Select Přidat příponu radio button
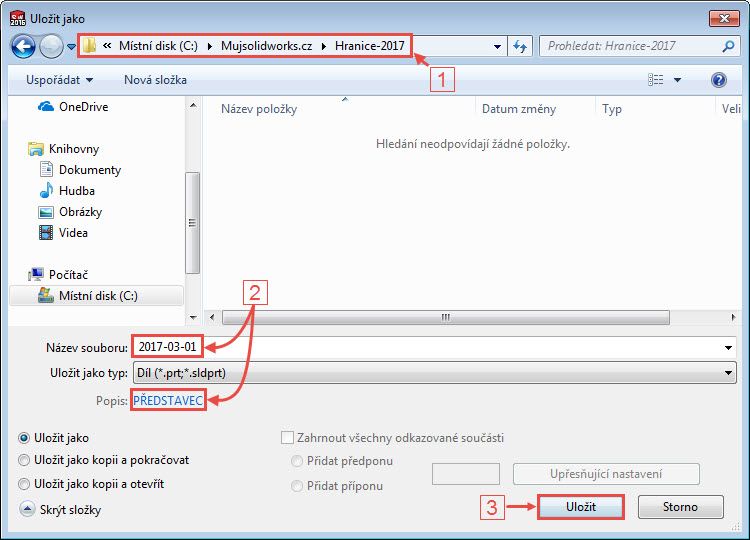This screenshot has height=540, width=750. tap(297, 486)
